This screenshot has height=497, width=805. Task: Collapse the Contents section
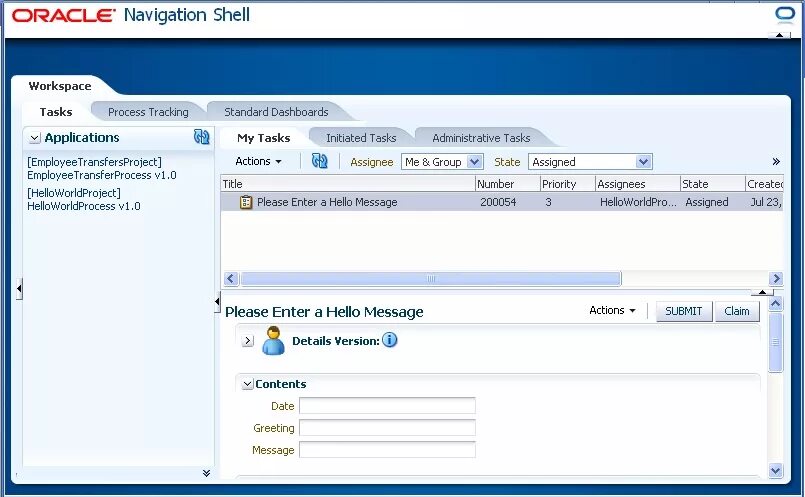[247, 384]
